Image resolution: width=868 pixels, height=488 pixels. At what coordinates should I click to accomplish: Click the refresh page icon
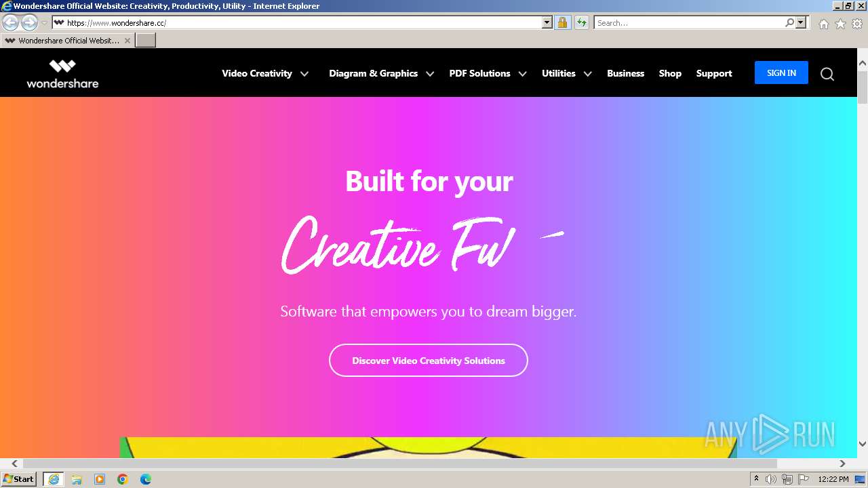click(581, 22)
